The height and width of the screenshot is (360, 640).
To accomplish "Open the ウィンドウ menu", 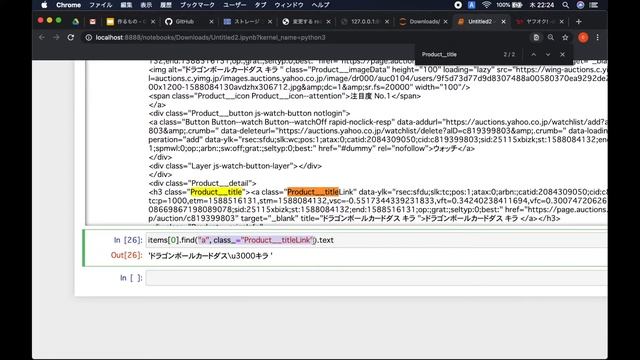I will 289,5.
